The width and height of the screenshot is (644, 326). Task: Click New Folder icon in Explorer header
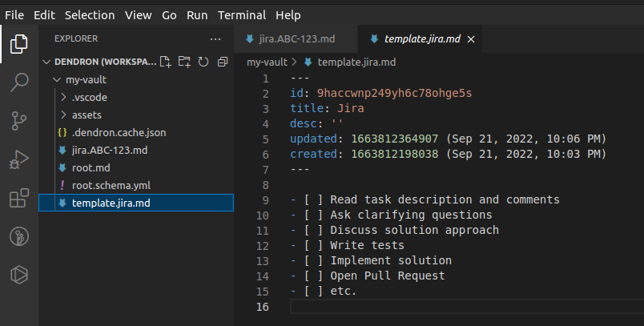(184, 62)
